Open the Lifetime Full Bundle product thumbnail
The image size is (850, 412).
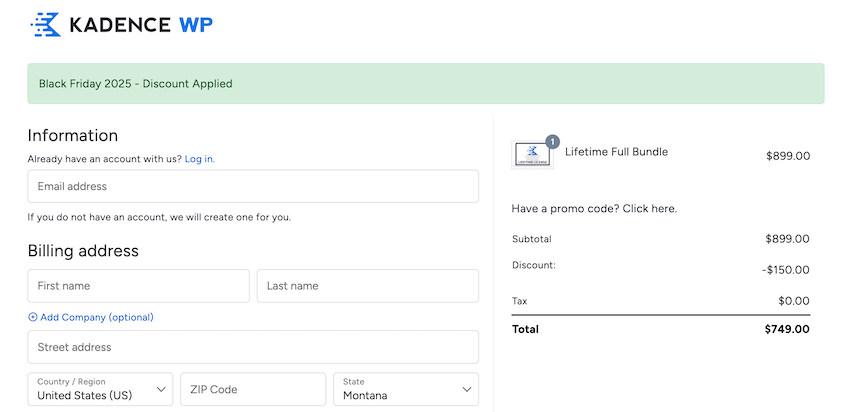click(532, 155)
